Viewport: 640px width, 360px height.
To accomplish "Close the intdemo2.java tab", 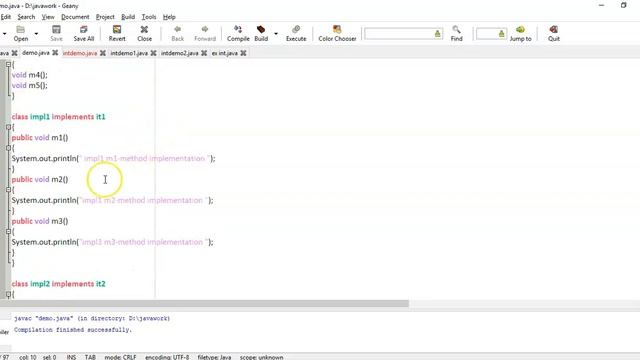I will pyautogui.click(x=204, y=53).
